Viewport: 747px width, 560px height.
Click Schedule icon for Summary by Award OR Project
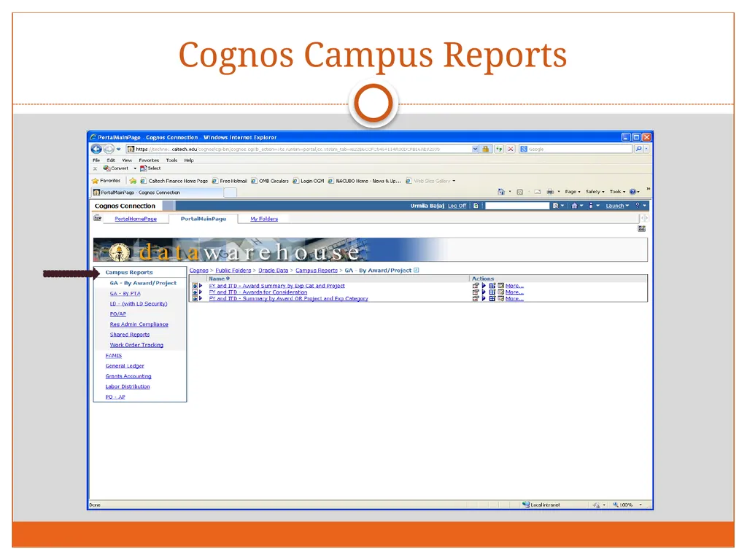pyautogui.click(x=500, y=298)
